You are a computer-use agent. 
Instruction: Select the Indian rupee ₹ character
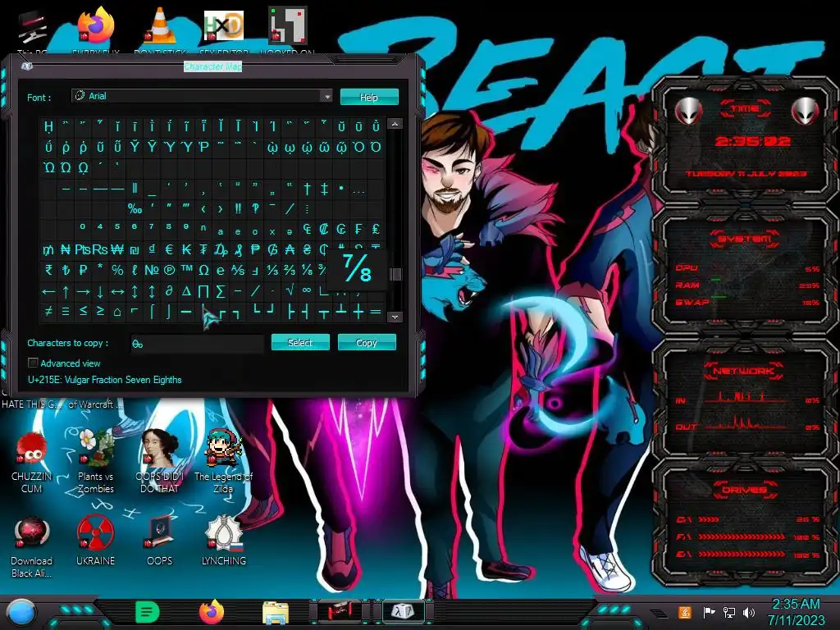48,270
